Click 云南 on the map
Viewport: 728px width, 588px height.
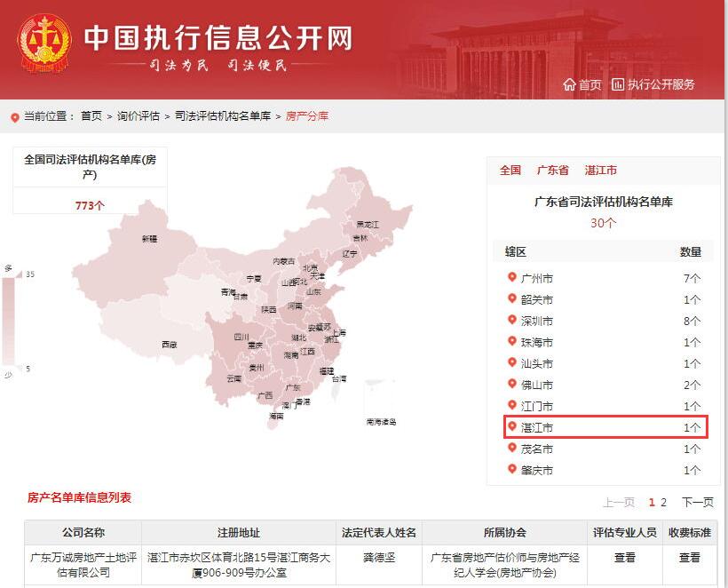[234, 379]
